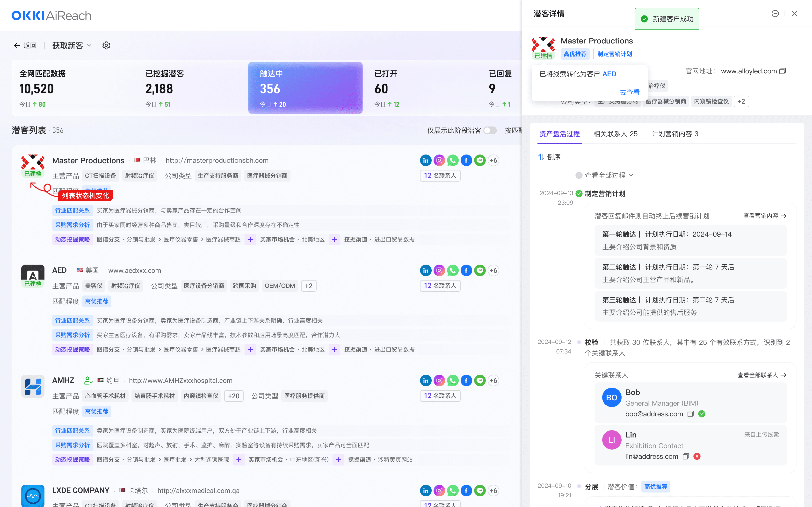This screenshot has width=812, height=507.
Task: Expand the +2 company type tags in details
Action: [741, 101]
